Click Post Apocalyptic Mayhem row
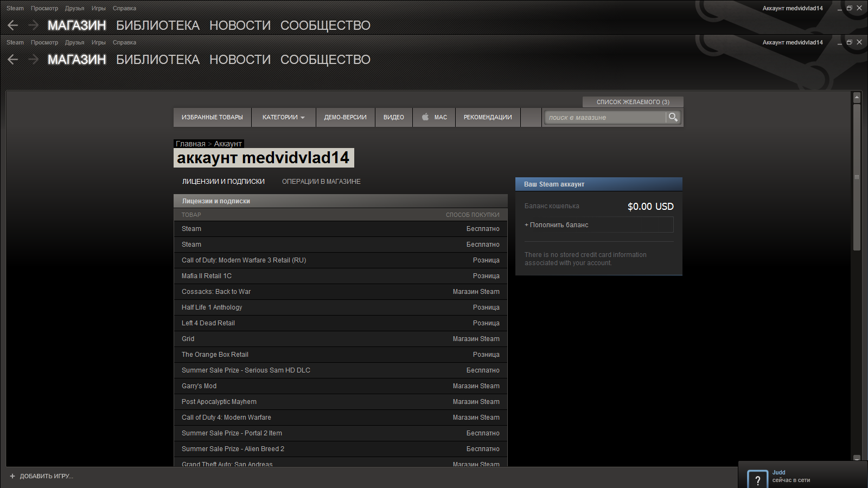 341,402
